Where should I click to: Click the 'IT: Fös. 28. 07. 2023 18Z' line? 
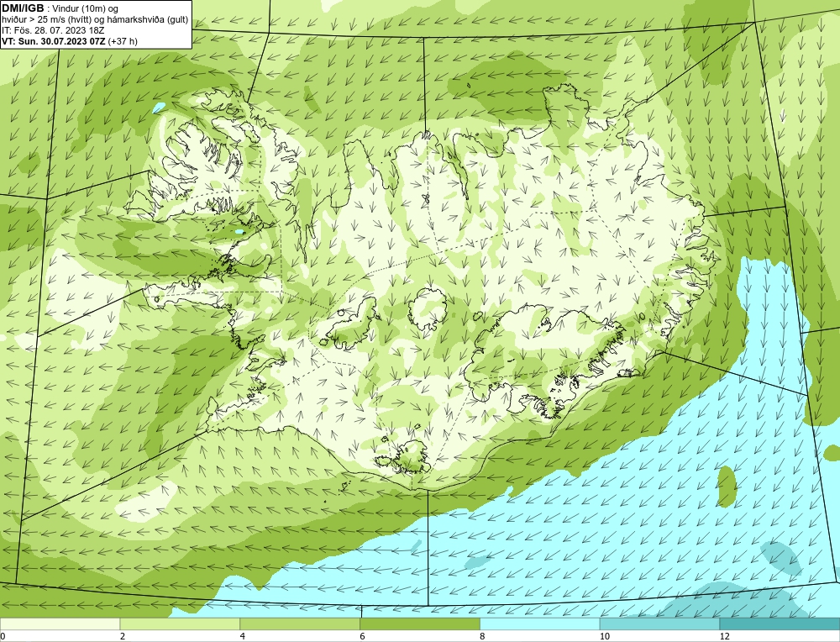click(x=53, y=30)
